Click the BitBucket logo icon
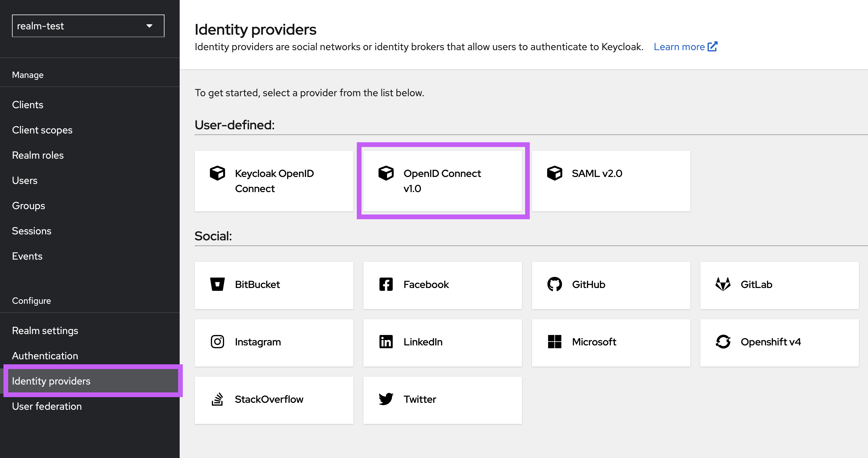 (217, 284)
